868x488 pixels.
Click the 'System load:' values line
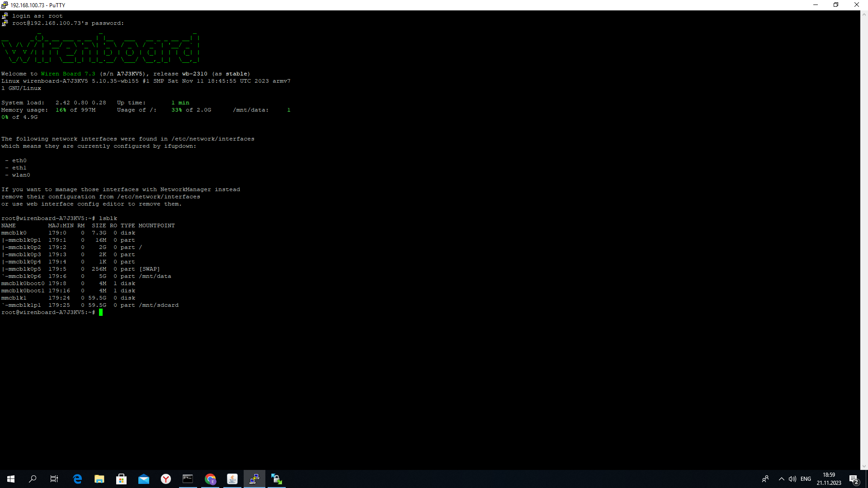click(54, 103)
